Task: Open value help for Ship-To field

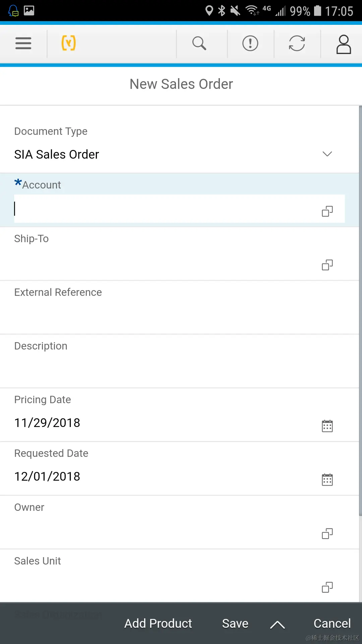Action: click(327, 265)
